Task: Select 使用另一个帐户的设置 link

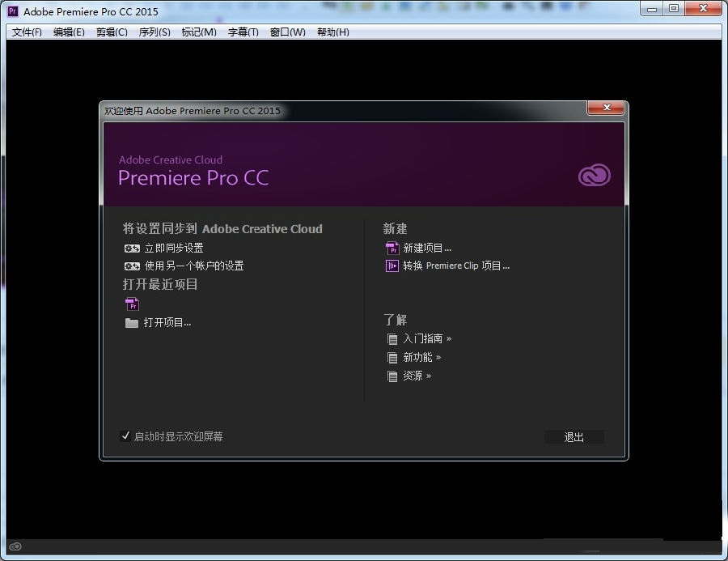Action: tap(194, 266)
